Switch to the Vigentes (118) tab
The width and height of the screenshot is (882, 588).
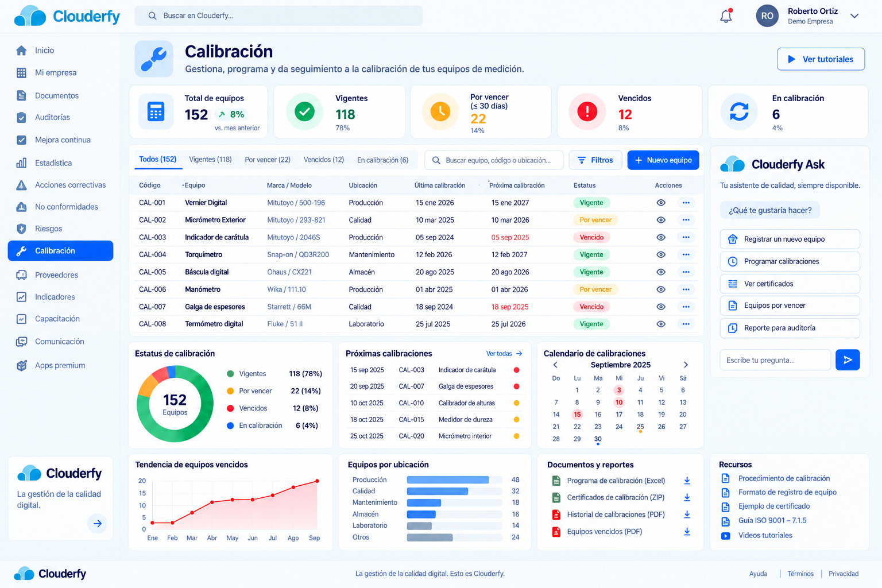[x=210, y=160]
